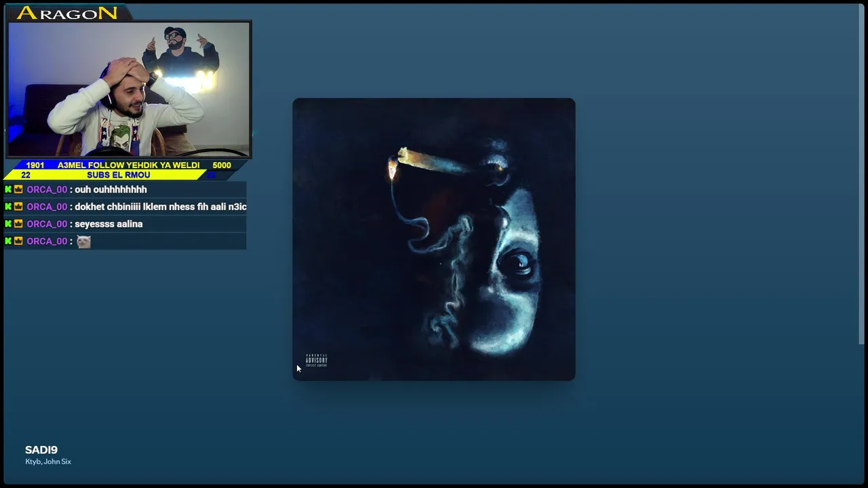Screen dimensions: 868x488
Task: Click the streamer webcam feed
Action: click(x=129, y=89)
